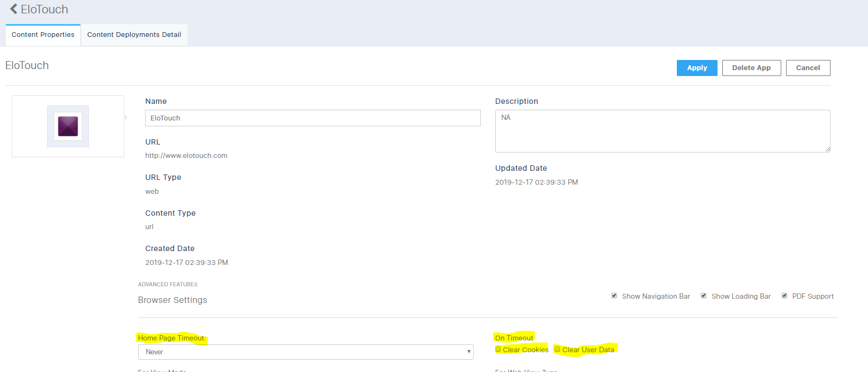Cancel the content edits
Screen dimensions: 868x372
coord(807,68)
